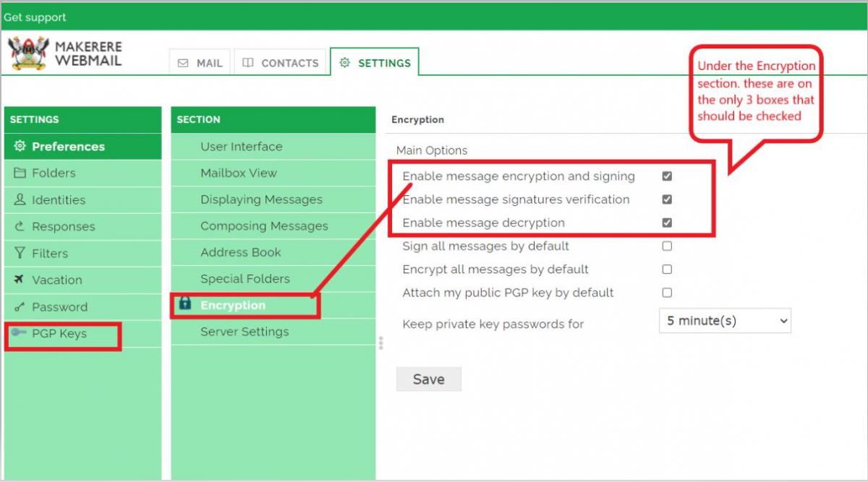
Task: Uncheck Enable message signatures verification
Action: pyautogui.click(x=667, y=199)
